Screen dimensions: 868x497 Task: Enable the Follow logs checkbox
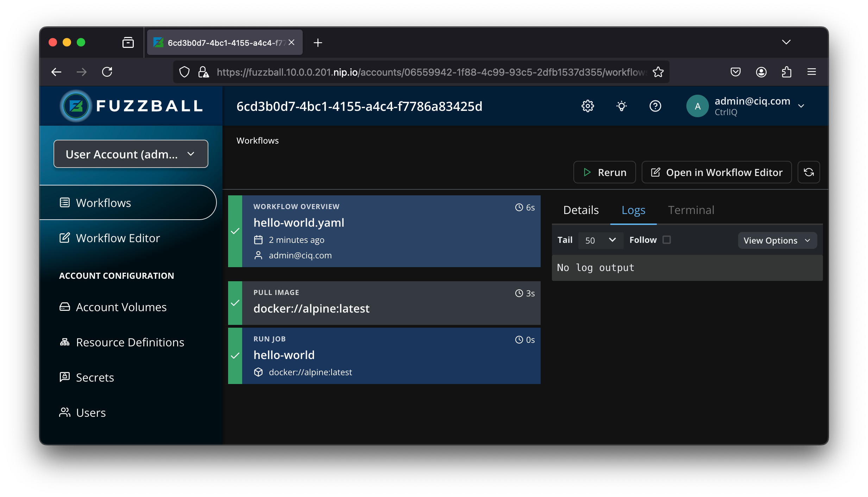point(667,240)
